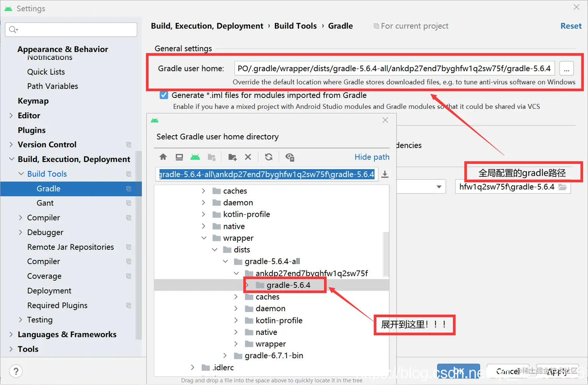588x385 pixels.
Task: Expand the Debugger settings node
Action: (21, 232)
